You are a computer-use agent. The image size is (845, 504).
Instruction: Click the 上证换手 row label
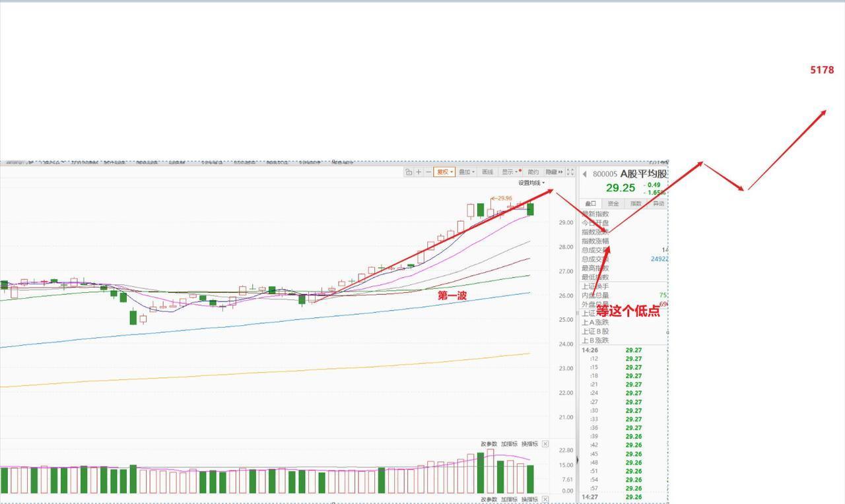tap(595, 286)
